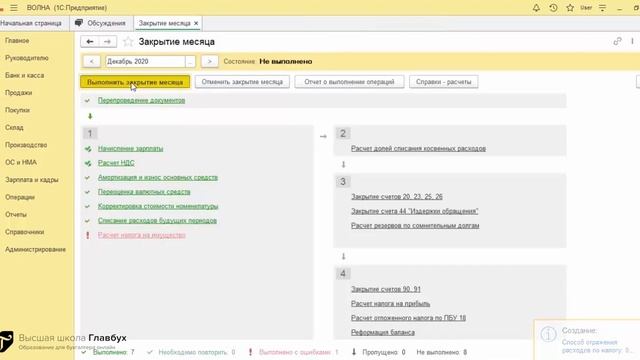
Task: Open Справки - расчеты menu button
Action: pos(444,82)
